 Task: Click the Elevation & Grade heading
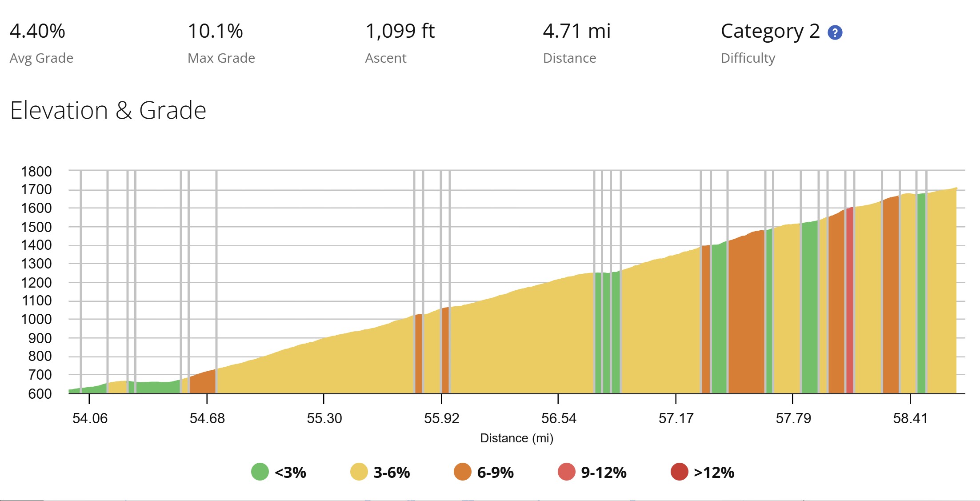click(108, 110)
